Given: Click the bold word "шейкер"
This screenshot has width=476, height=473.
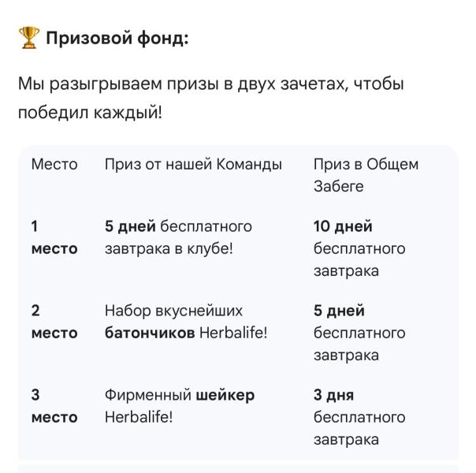Looking at the screenshot, I should [225, 396].
